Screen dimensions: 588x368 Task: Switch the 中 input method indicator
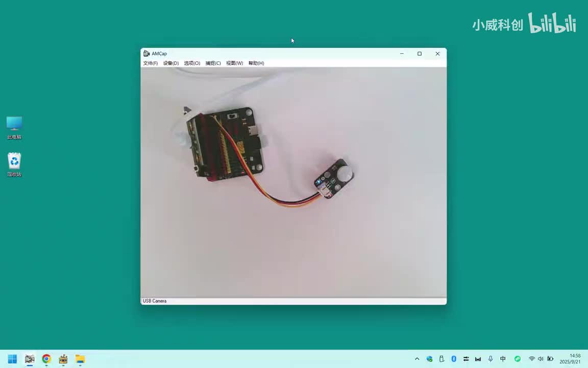(x=503, y=359)
